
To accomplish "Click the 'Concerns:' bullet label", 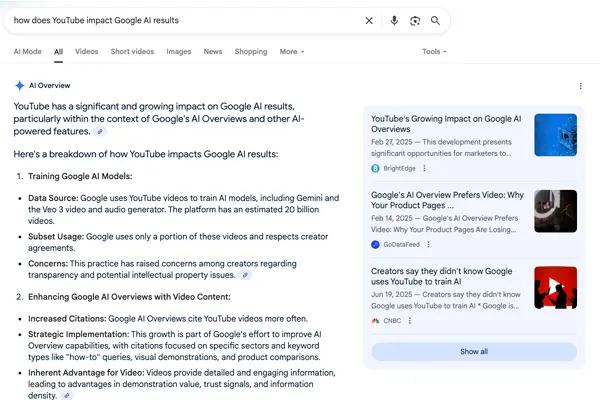I will pos(48,264).
